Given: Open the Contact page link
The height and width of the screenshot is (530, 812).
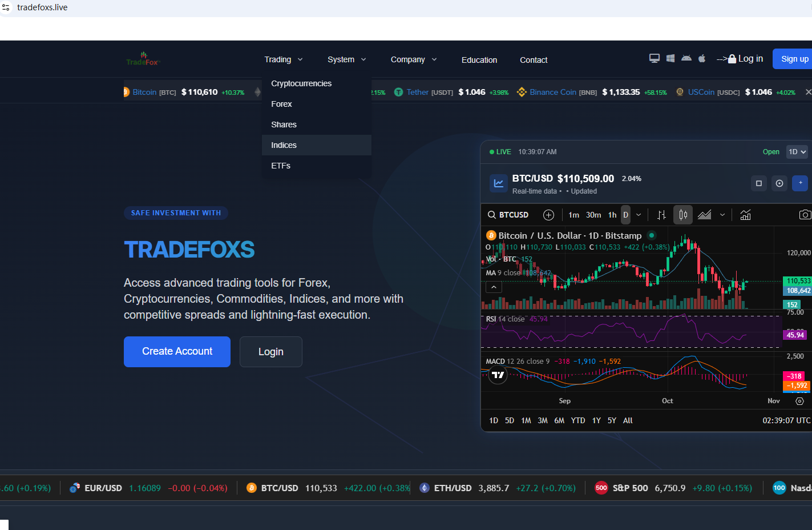Looking at the screenshot, I should pyautogui.click(x=534, y=60).
